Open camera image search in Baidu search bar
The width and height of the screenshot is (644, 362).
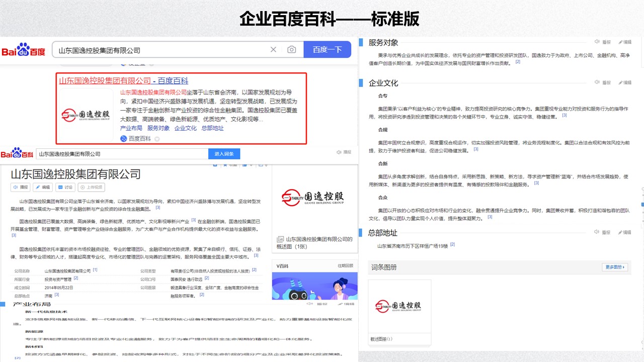coord(291,50)
